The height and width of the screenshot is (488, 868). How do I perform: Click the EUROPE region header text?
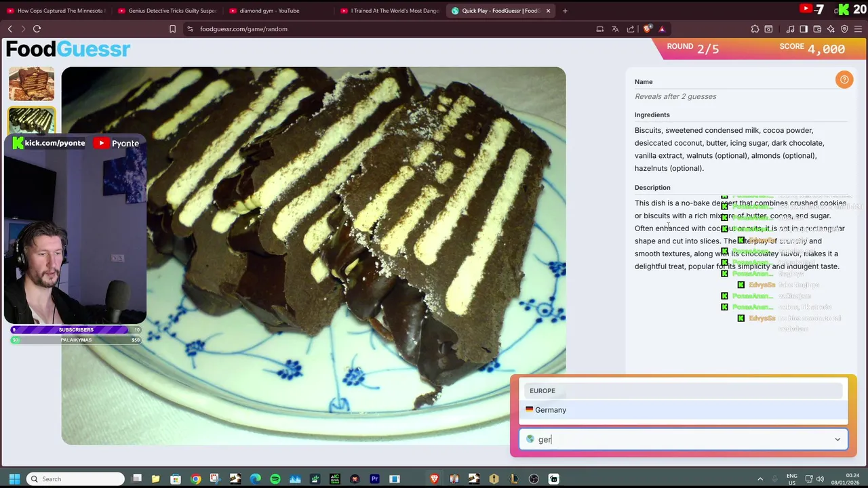tap(542, 391)
